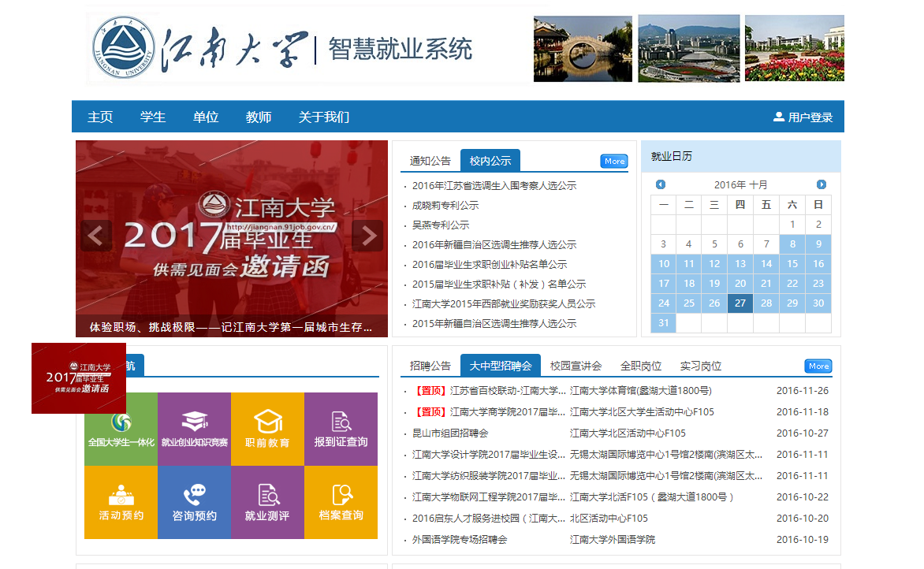Open 2016年新疆自治区选调生推荐人选公示
Screen dimensions: 924x569
pyautogui.click(x=494, y=244)
